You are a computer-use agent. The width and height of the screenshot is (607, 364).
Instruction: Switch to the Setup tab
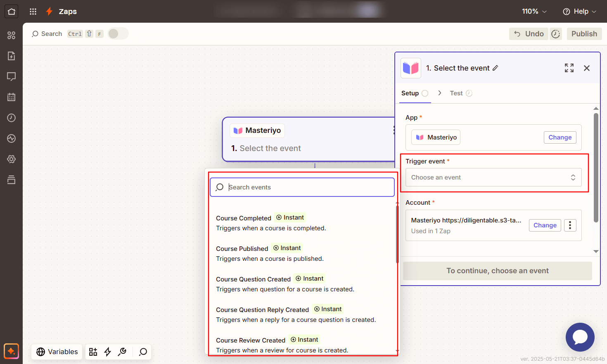(415, 93)
